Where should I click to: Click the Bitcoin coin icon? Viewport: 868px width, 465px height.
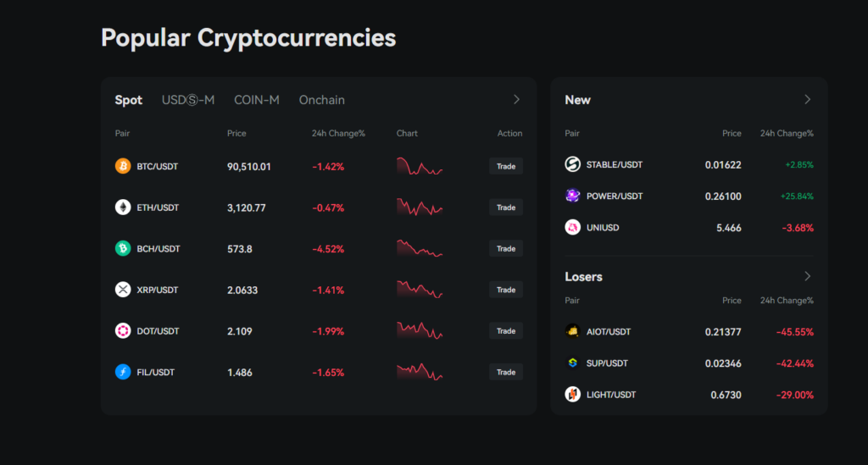pyautogui.click(x=123, y=166)
